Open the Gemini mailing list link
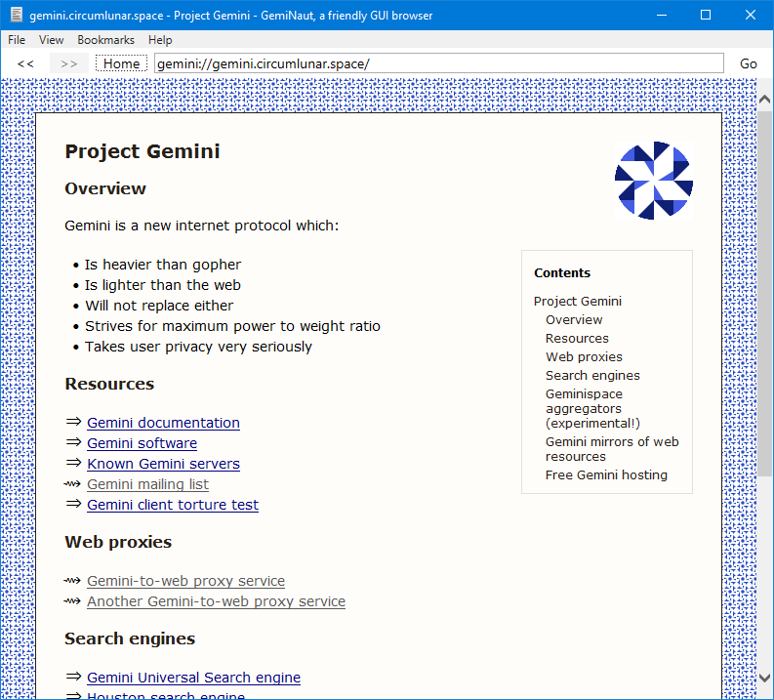 [147, 484]
